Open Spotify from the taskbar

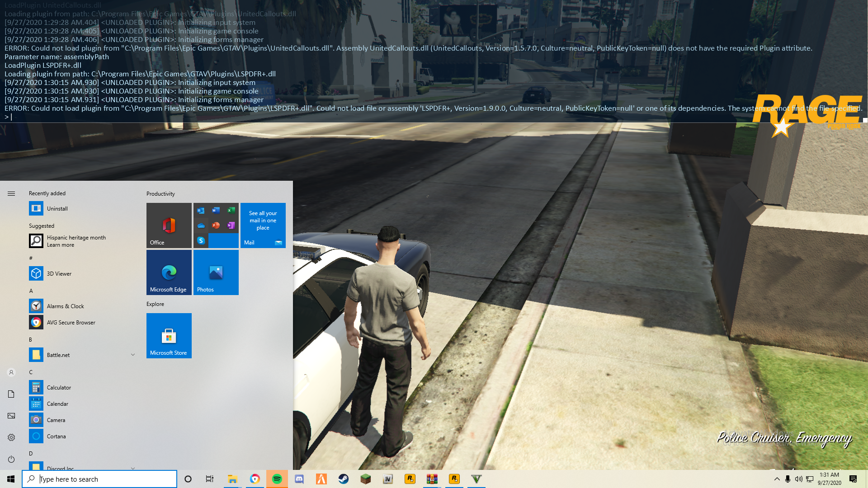pyautogui.click(x=277, y=479)
